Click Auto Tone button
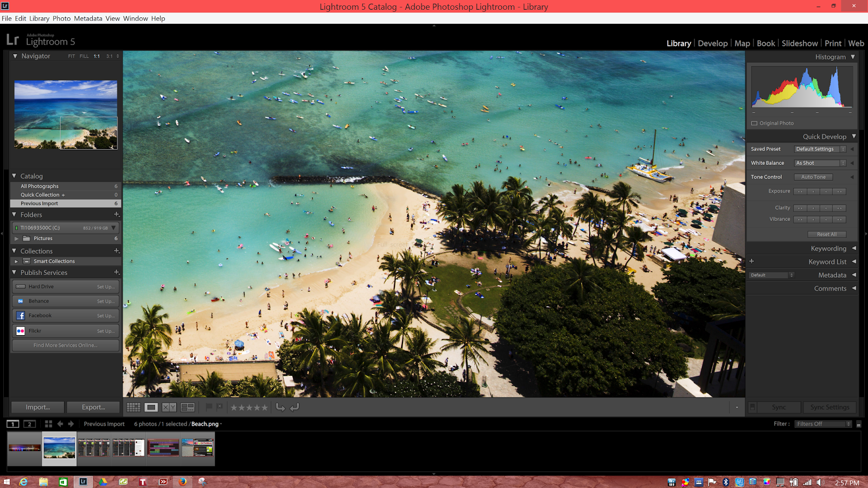Viewport: 868px width, 488px height. pos(813,177)
